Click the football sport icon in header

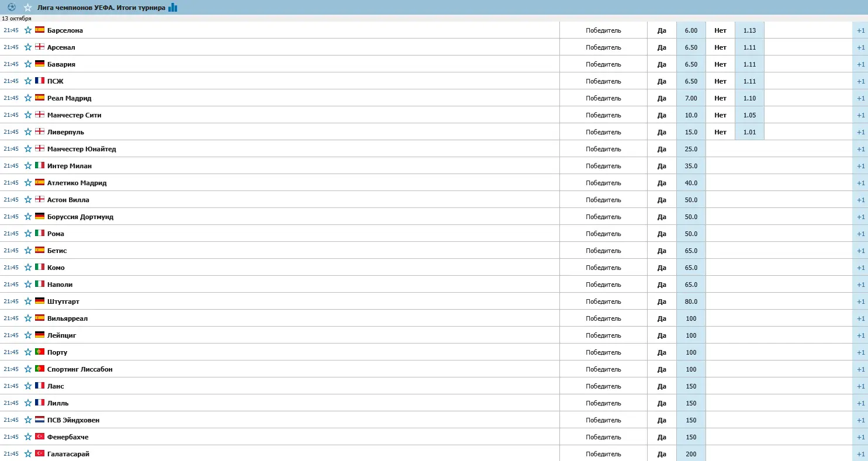12,7
